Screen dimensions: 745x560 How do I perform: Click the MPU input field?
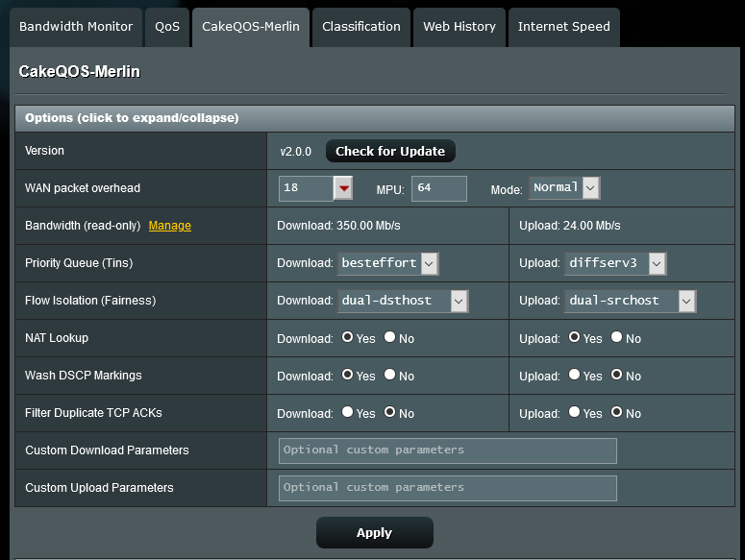coord(438,188)
